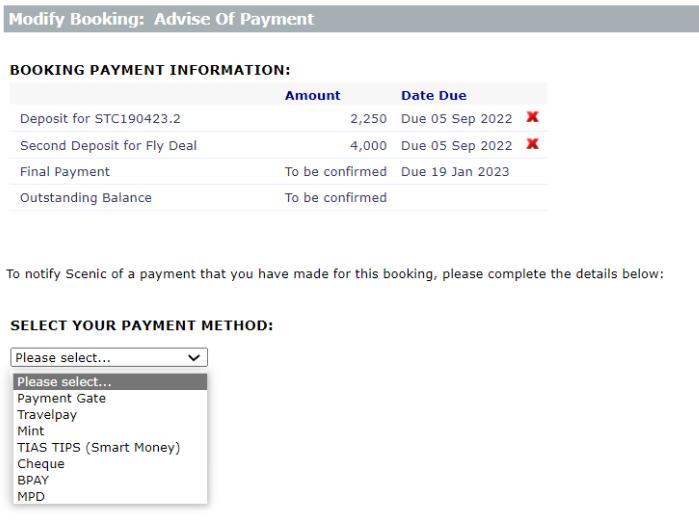Screen dimensions: 699x526
Task: Click the Amount column header
Action: coord(312,95)
